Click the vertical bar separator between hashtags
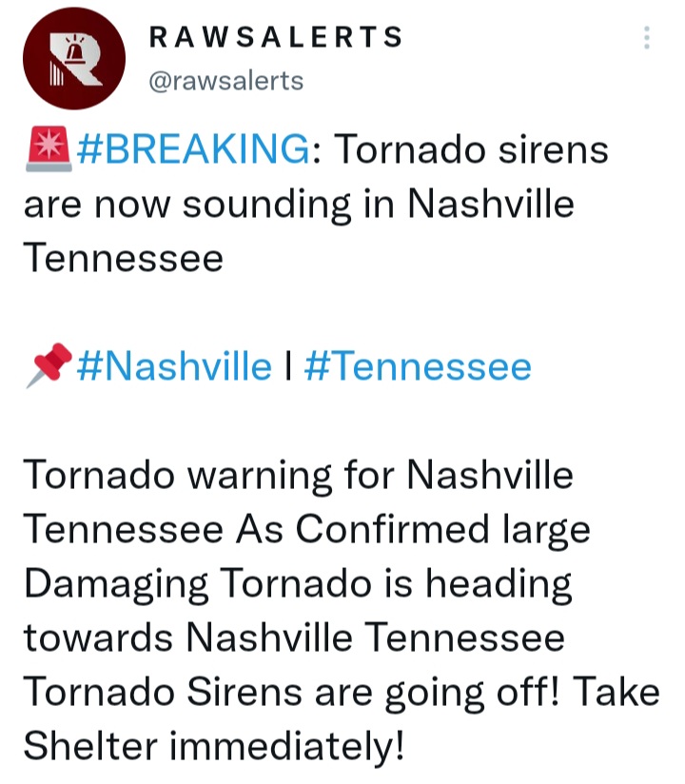 tap(288, 366)
